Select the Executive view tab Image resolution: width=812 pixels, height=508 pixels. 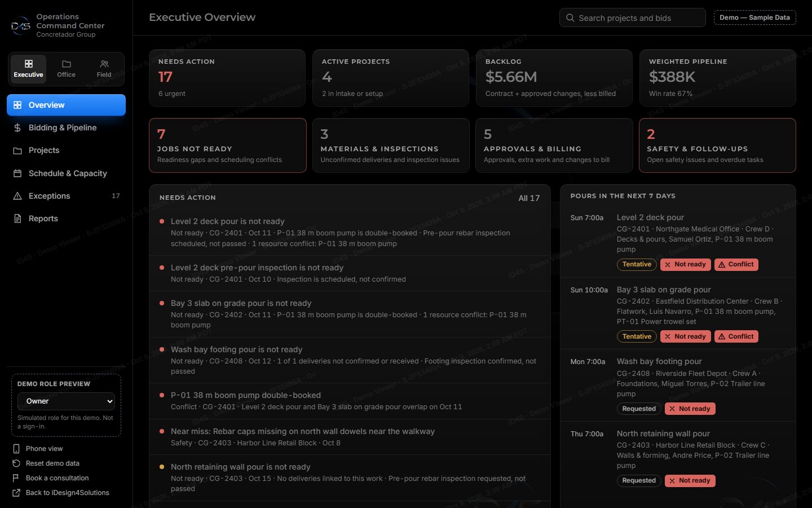point(28,69)
